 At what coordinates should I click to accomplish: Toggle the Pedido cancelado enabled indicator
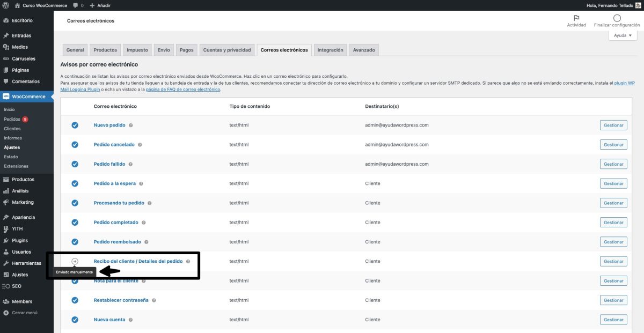pos(75,144)
